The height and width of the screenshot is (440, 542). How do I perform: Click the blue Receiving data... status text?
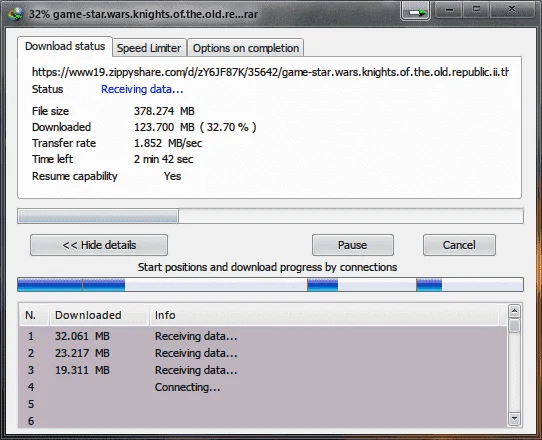tap(142, 89)
